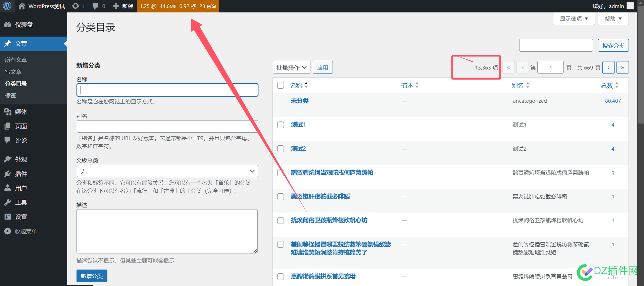Open the 批量操作 bulk actions dropdown

(291, 67)
